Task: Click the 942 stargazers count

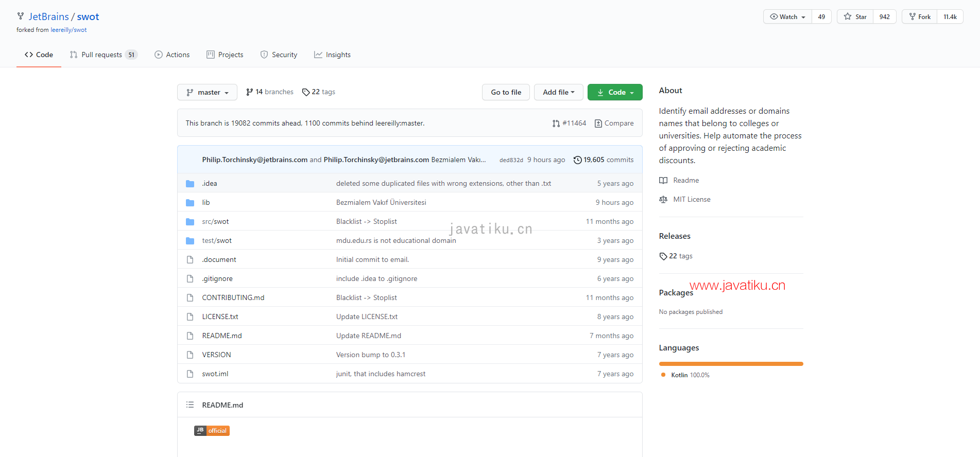Action: point(885,17)
